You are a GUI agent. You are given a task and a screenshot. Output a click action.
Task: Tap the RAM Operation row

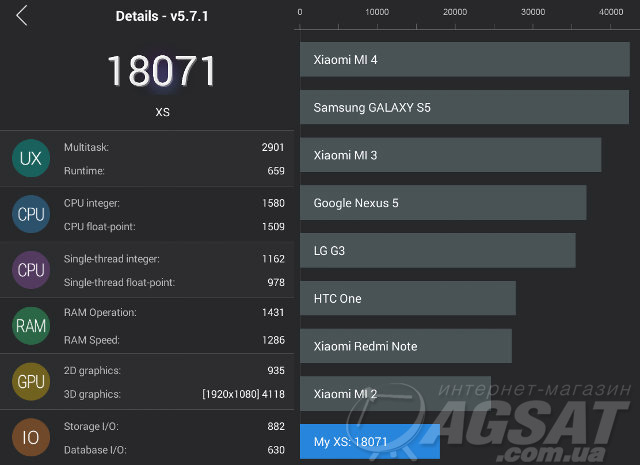[174, 312]
